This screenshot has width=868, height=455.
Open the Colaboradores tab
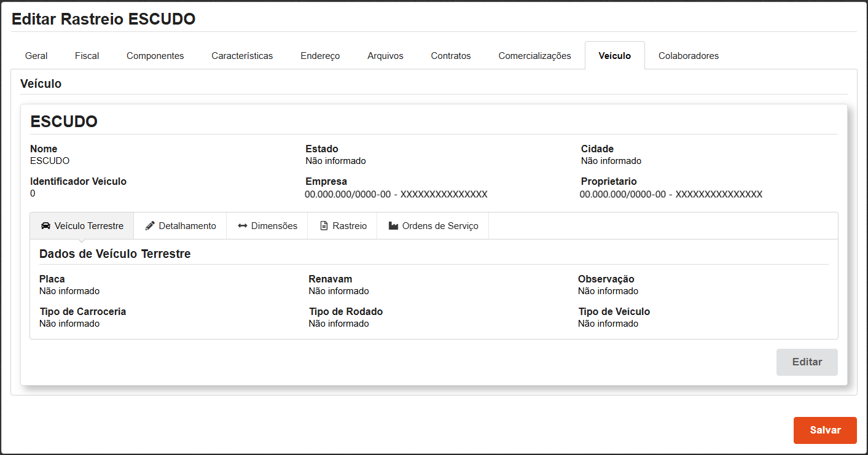pos(688,56)
